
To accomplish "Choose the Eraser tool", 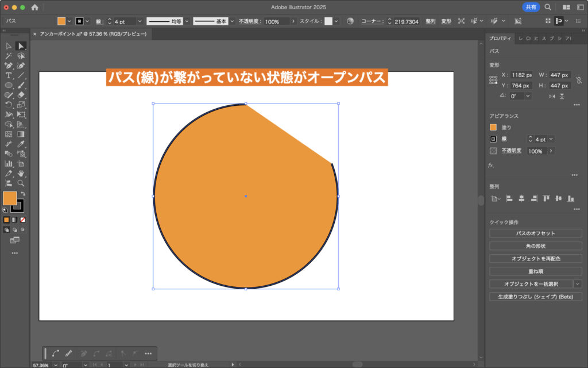I will (21, 94).
